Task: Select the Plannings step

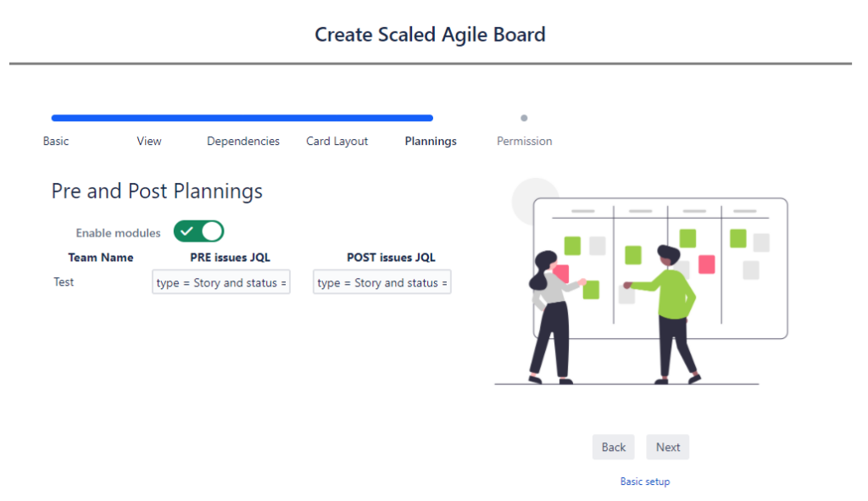Action: 431,142
